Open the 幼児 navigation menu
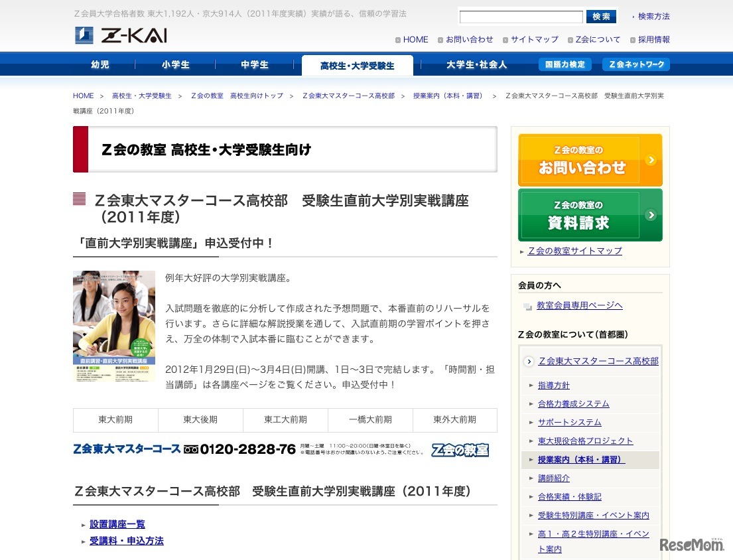This screenshot has width=733, height=560. (100, 64)
